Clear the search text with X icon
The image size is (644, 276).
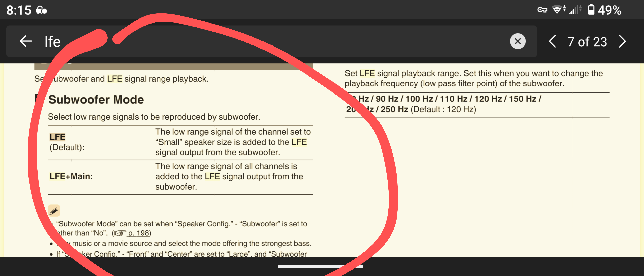(518, 41)
